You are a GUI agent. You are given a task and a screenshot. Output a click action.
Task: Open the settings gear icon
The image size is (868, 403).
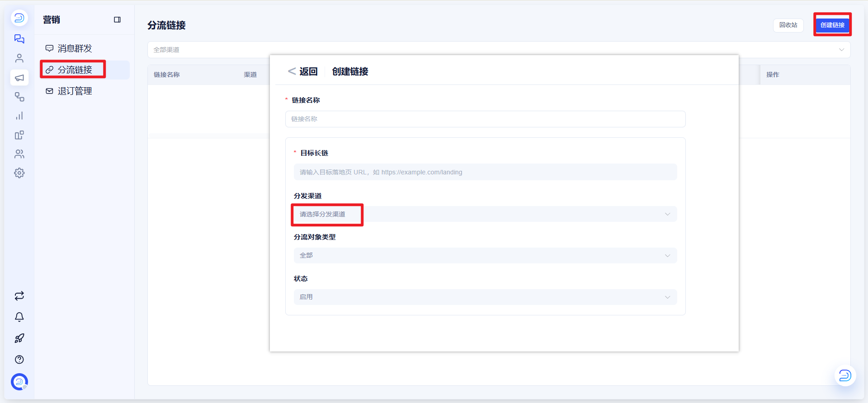click(x=19, y=173)
